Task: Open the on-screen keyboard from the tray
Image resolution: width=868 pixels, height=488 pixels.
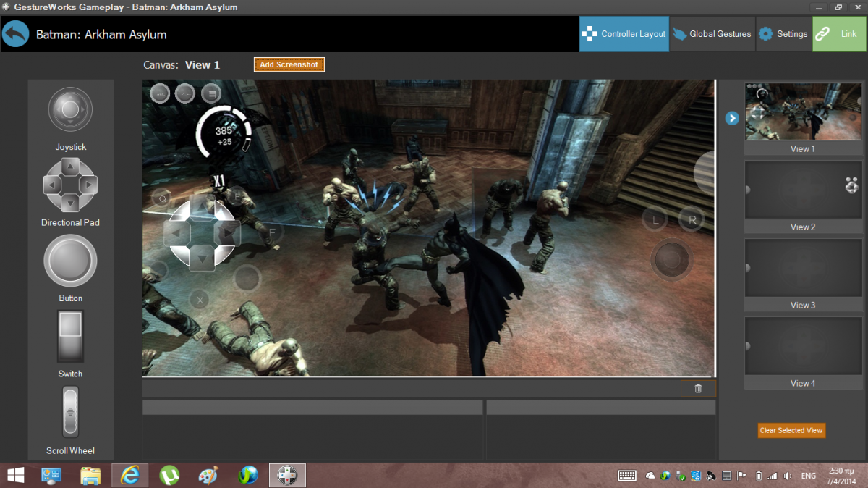Action: click(627, 476)
